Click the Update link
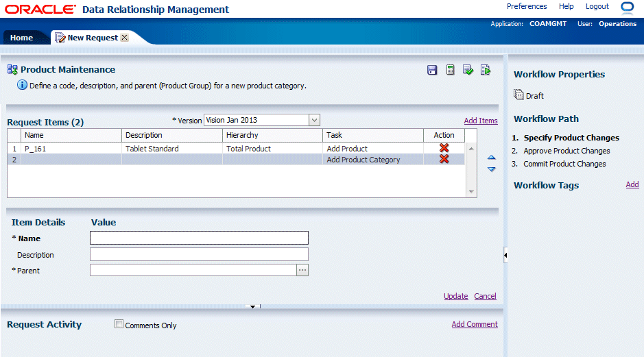 tap(455, 296)
